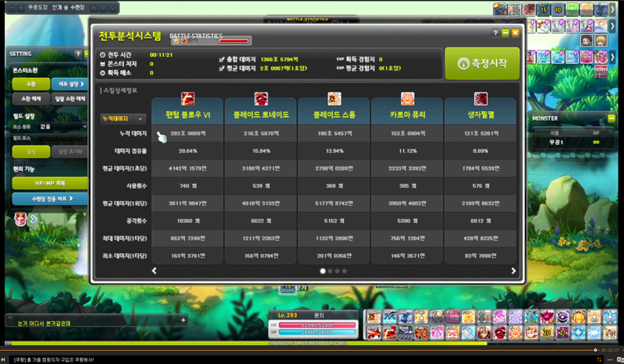Click the HP/MP 회복 button
Viewport: 624px width, 364px height.
point(50,183)
